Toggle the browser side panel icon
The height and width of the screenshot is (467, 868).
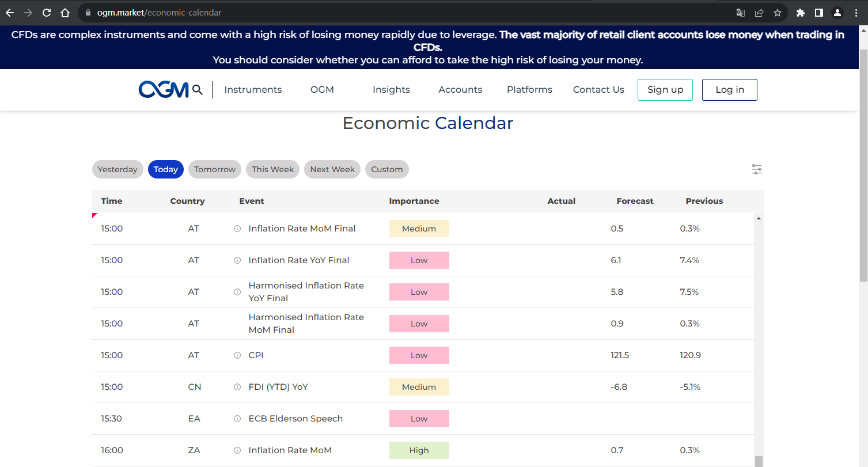click(x=819, y=13)
